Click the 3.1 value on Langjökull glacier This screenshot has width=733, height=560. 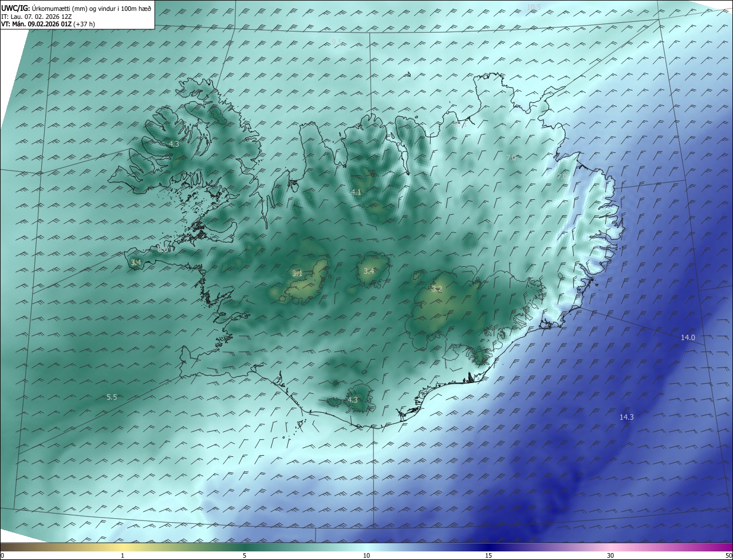(297, 274)
